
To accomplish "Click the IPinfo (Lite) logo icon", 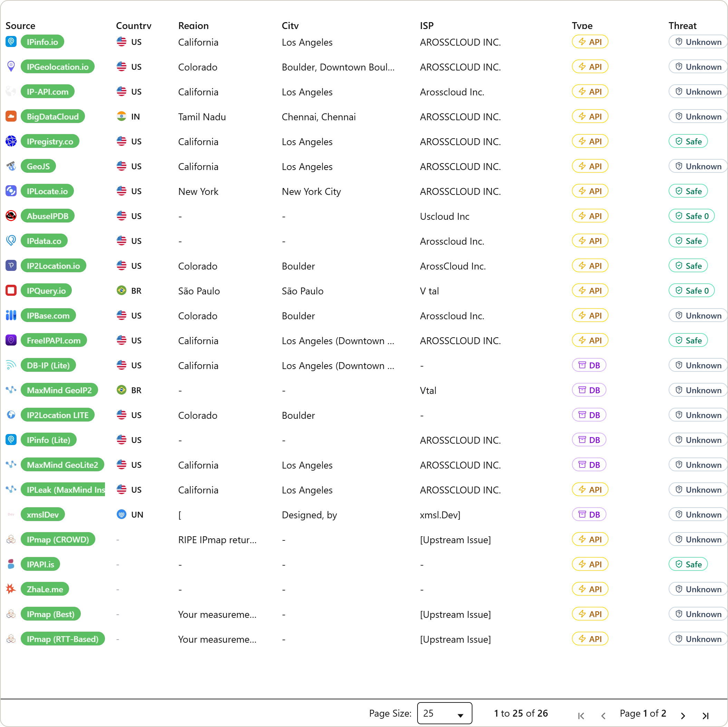I will coord(11,440).
